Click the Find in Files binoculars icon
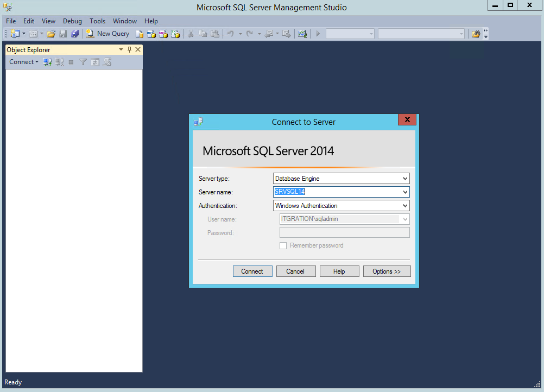 point(476,34)
